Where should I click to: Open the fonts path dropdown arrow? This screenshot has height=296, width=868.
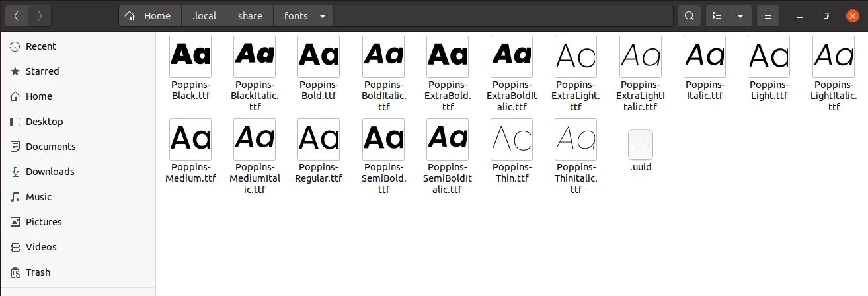point(323,16)
